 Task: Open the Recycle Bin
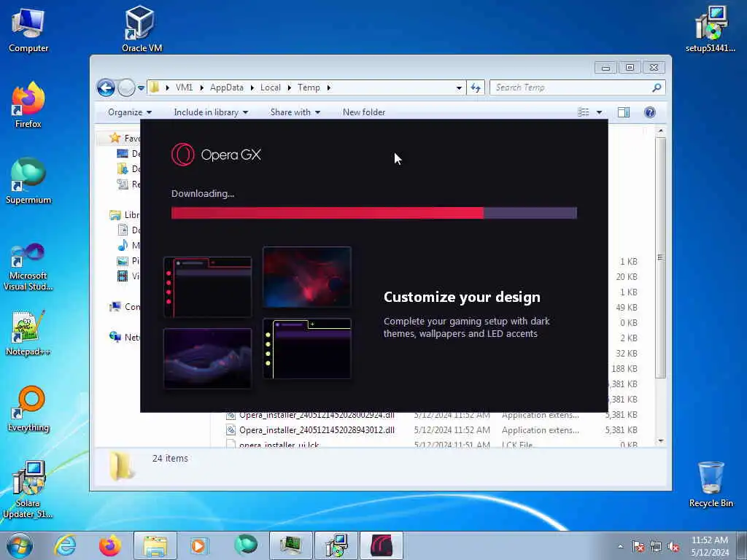(x=711, y=484)
